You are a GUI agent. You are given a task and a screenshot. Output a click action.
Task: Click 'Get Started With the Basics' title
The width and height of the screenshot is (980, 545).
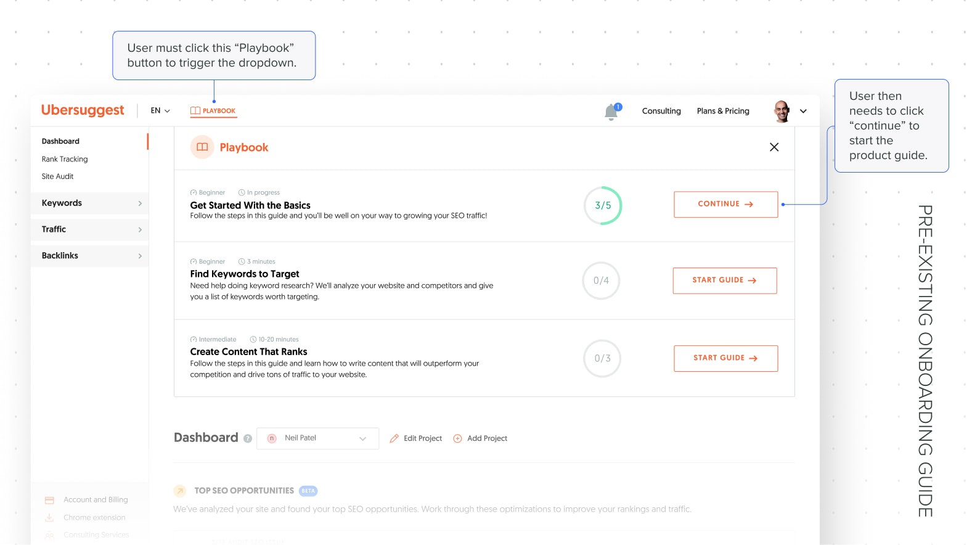250,205
